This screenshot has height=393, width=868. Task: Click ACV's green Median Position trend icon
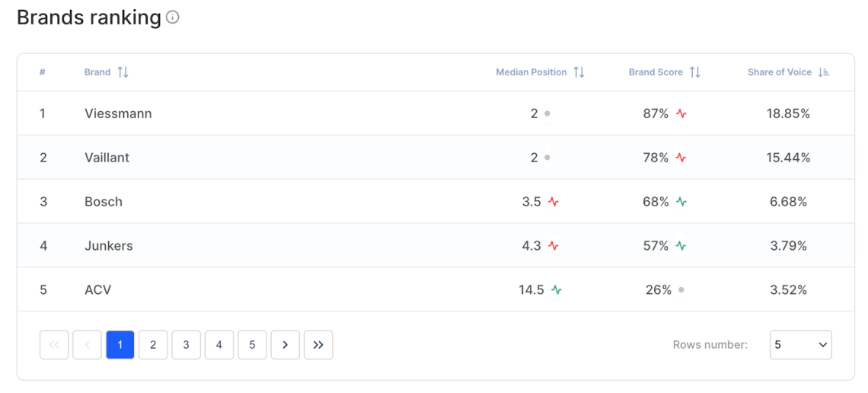point(557,290)
